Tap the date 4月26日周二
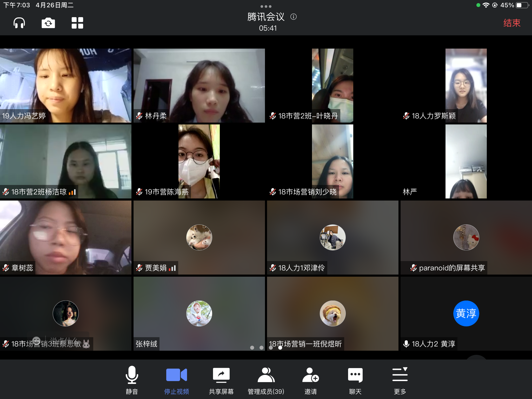Image resolution: width=532 pixels, height=399 pixels. tap(55, 5)
